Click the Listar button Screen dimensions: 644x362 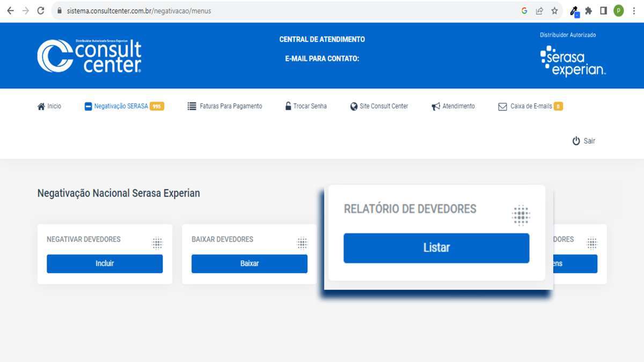[436, 248]
